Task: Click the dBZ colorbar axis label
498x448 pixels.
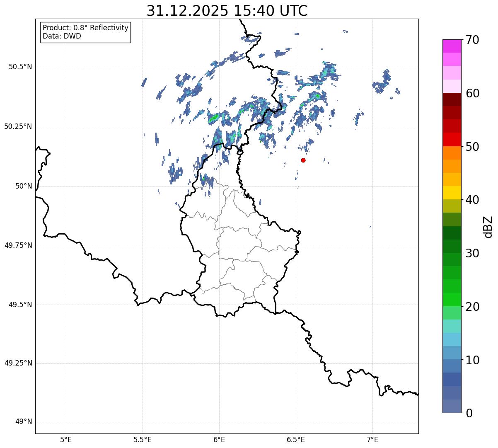Action: click(488, 227)
